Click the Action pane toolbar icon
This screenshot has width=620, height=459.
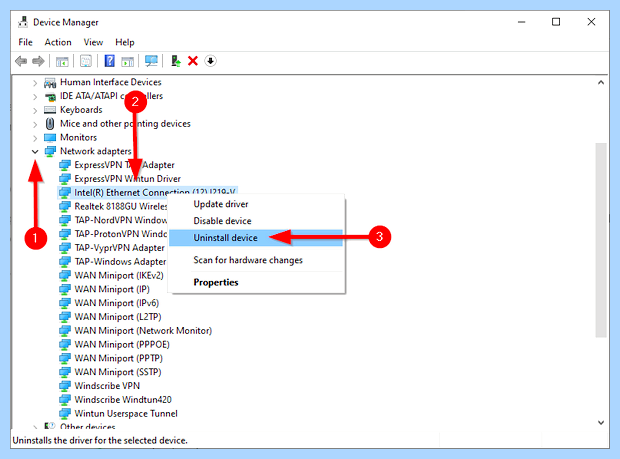tap(127, 61)
